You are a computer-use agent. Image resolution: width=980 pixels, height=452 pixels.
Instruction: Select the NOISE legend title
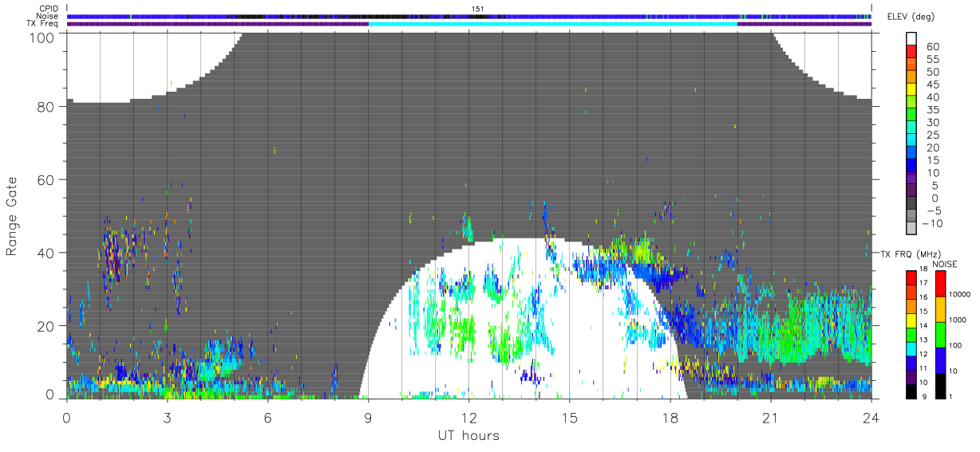click(x=945, y=264)
